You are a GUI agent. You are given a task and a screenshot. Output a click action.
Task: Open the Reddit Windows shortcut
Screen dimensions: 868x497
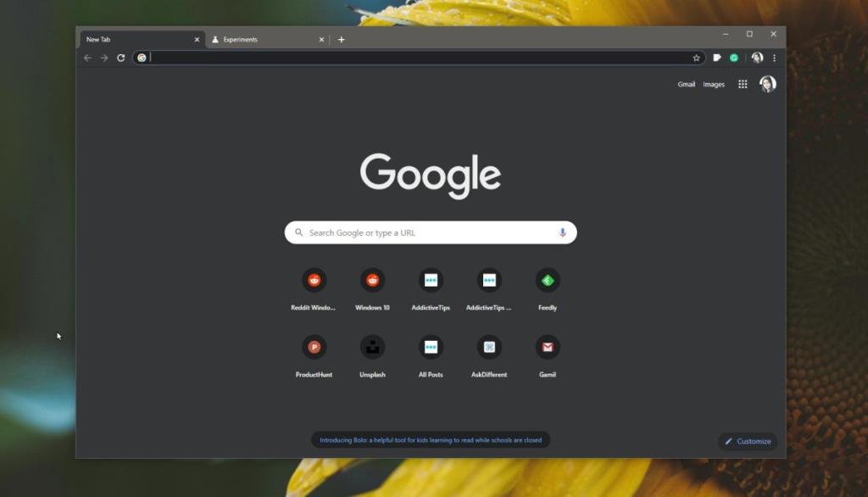(x=314, y=281)
